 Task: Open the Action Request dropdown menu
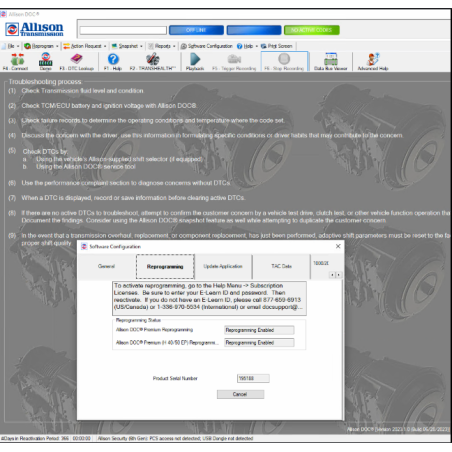(85, 46)
